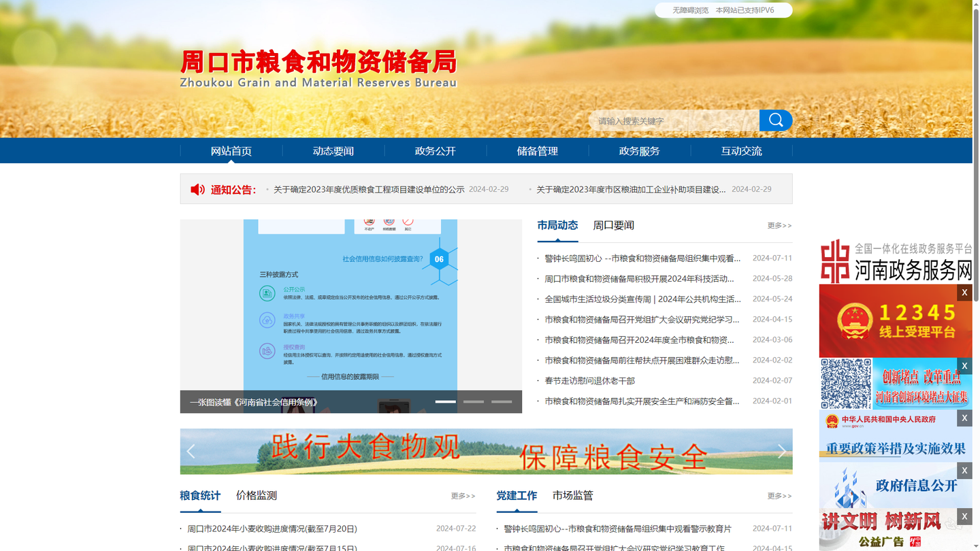980x551 pixels.
Task: Open the 一张图读懂《河南省社会信用条例》 slide image
Action: point(350,305)
